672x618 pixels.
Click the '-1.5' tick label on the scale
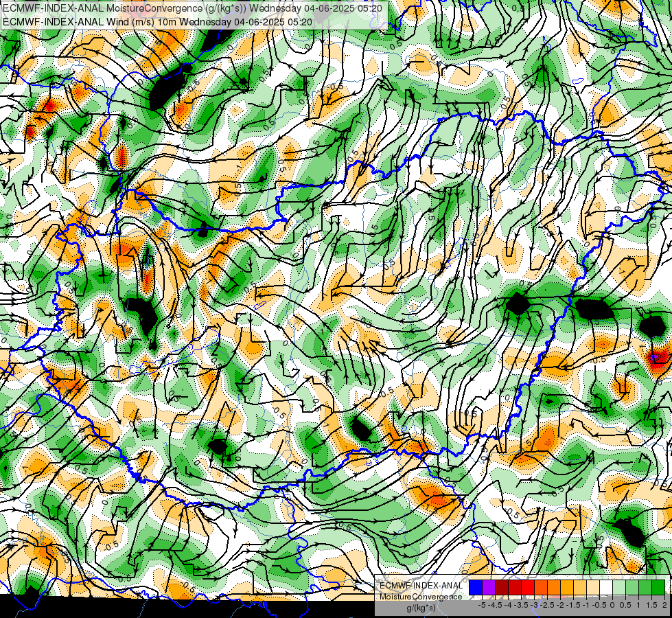[x=574, y=605]
